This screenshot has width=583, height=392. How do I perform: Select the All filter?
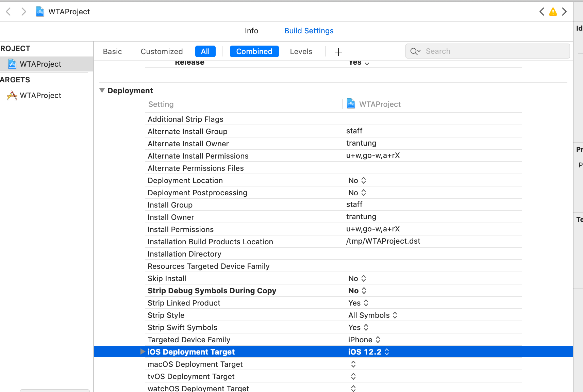pos(205,51)
